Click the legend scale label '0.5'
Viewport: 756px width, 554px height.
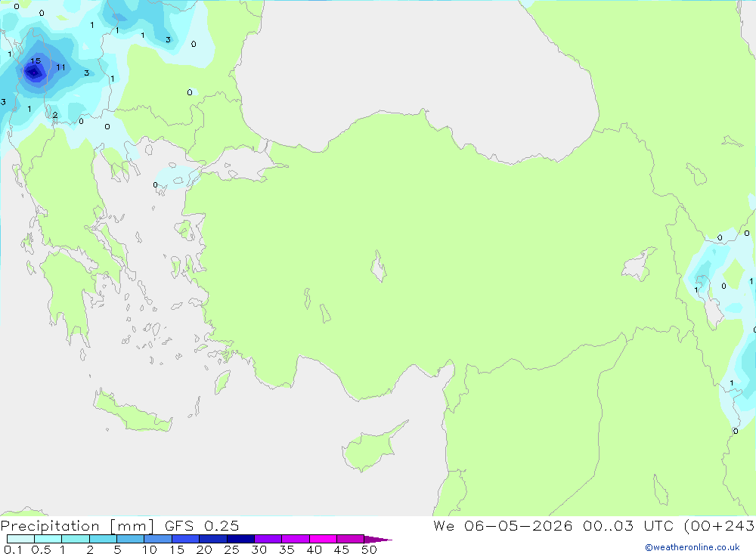coord(41,549)
